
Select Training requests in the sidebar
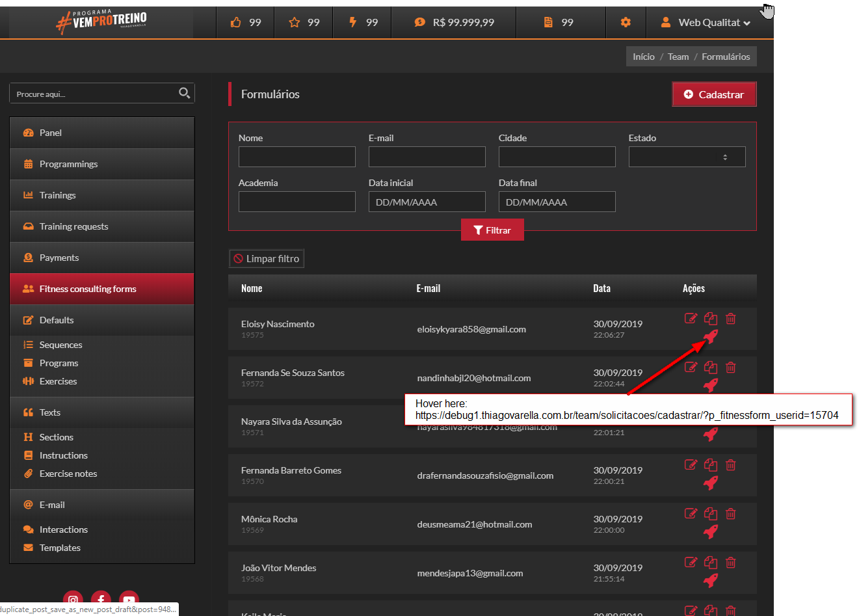pyautogui.click(x=102, y=226)
